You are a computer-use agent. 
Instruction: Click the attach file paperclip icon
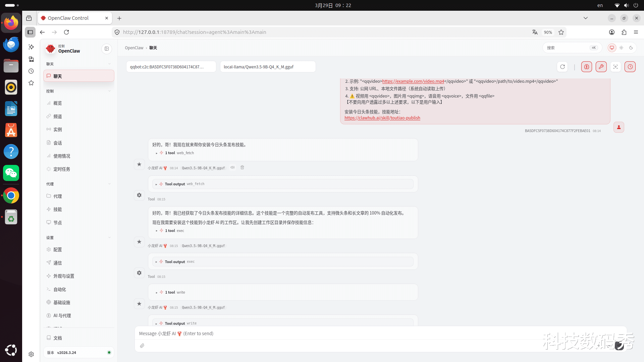[142, 346]
